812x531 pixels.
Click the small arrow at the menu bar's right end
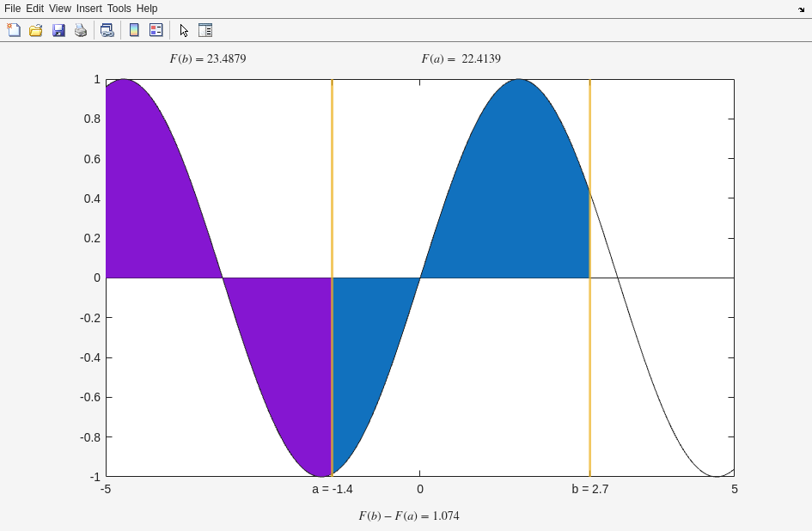[x=801, y=9]
